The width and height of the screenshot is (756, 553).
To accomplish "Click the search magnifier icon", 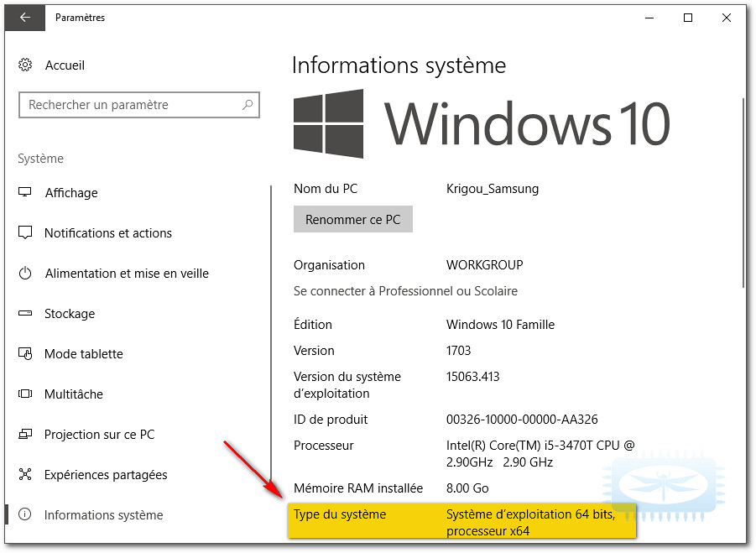I will tap(248, 105).
